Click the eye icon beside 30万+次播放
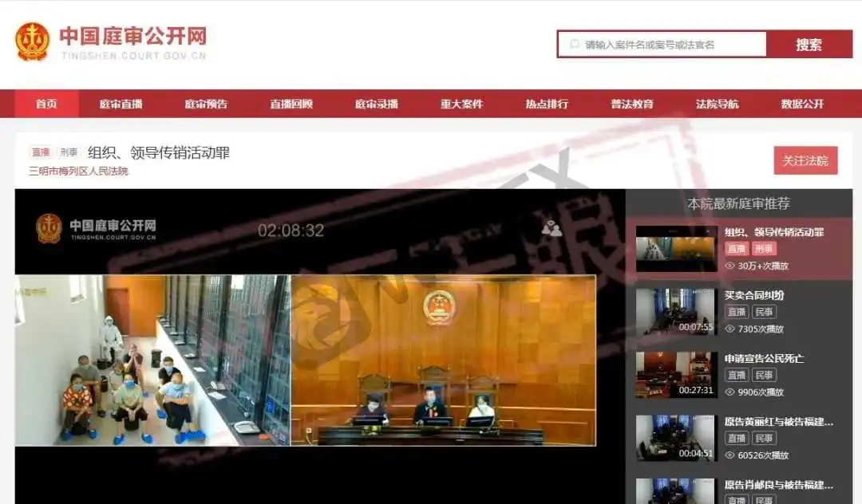Image resolution: width=862 pixels, height=504 pixels. pyautogui.click(x=730, y=266)
